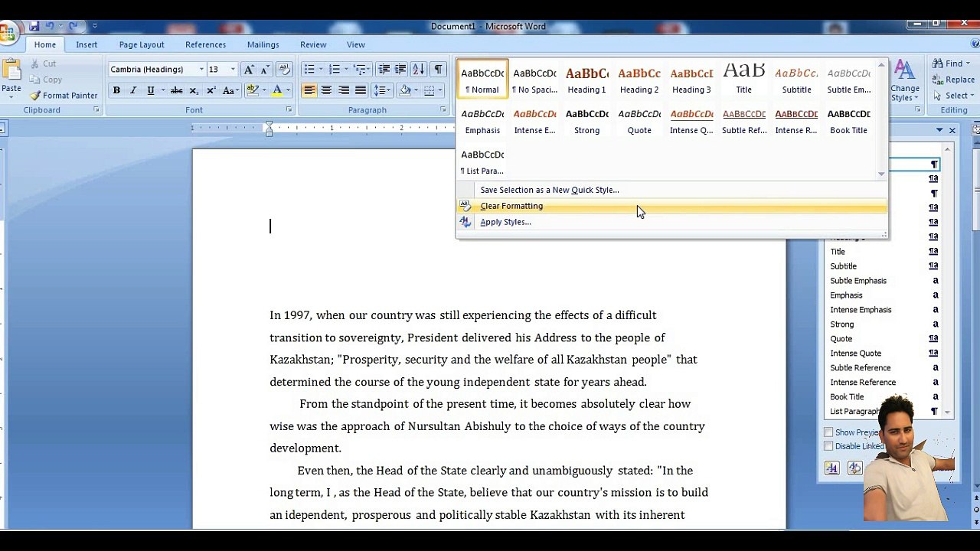Image resolution: width=980 pixels, height=551 pixels.
Task: Open the Mailings tab
Action: click(263, 44)
